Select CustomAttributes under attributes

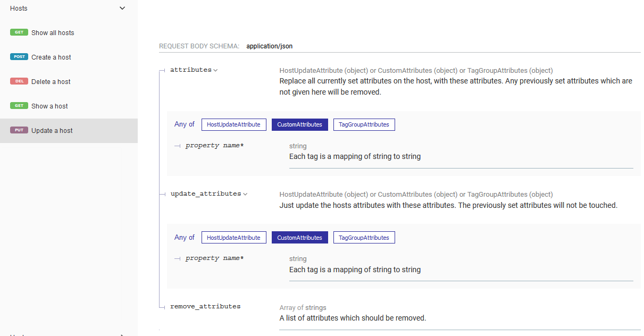(x=299, y=124)
